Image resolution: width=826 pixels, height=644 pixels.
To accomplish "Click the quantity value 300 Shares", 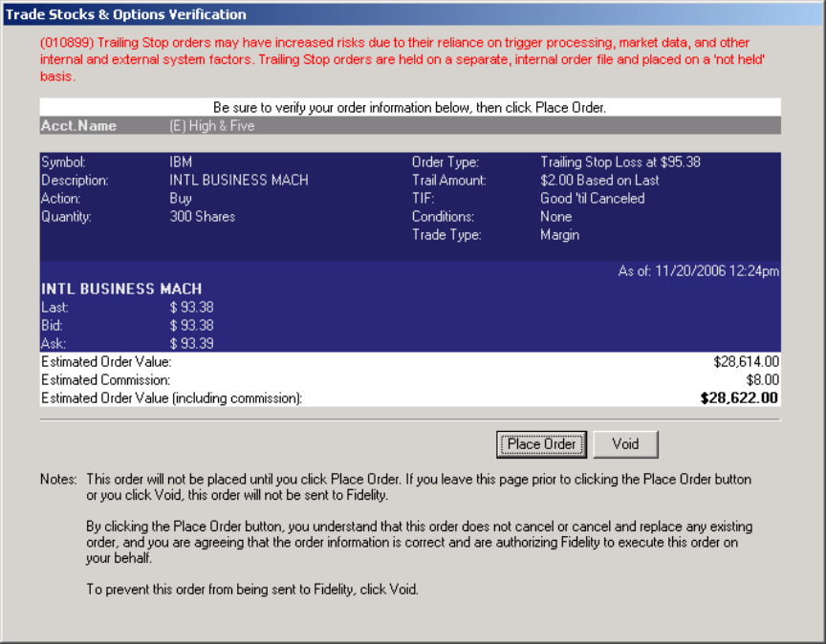I will 203,217.
